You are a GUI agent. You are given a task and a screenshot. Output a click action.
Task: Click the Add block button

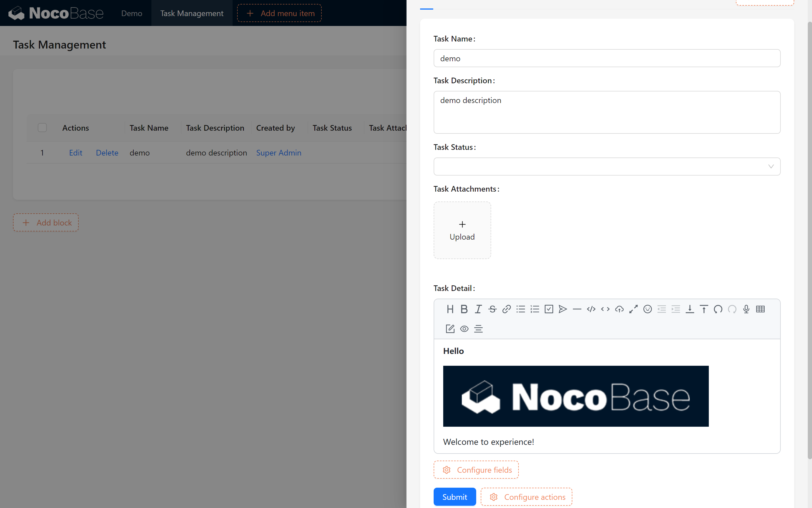pos(46,222)
